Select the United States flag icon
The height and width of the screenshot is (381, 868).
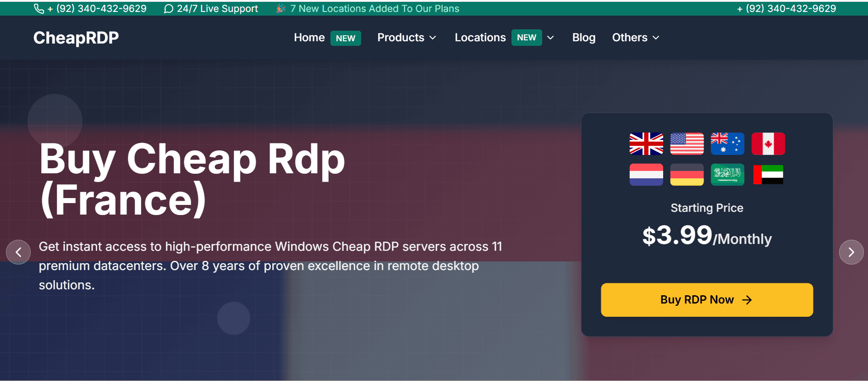[687, 144]
